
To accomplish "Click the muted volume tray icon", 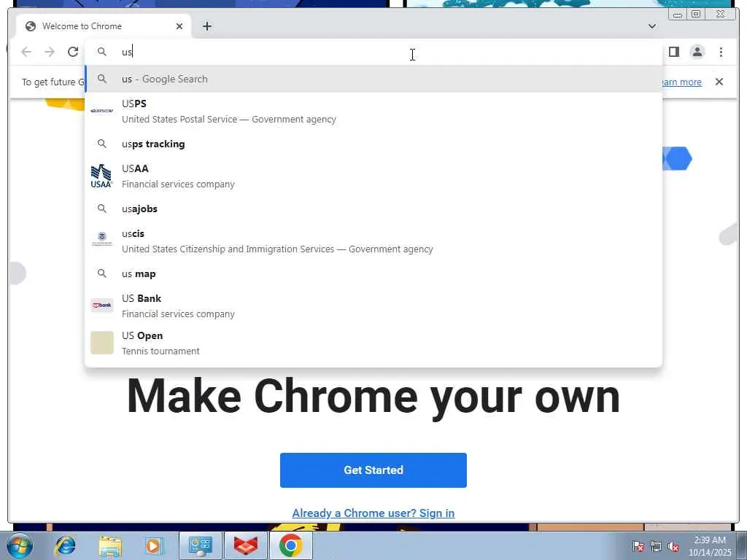I will (673, 547).
